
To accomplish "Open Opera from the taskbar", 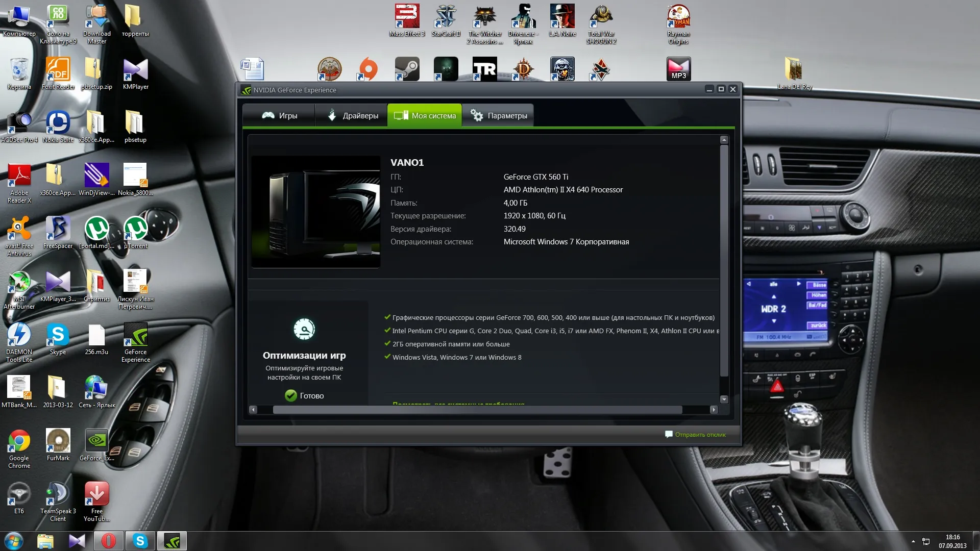I will coord(108,541).
